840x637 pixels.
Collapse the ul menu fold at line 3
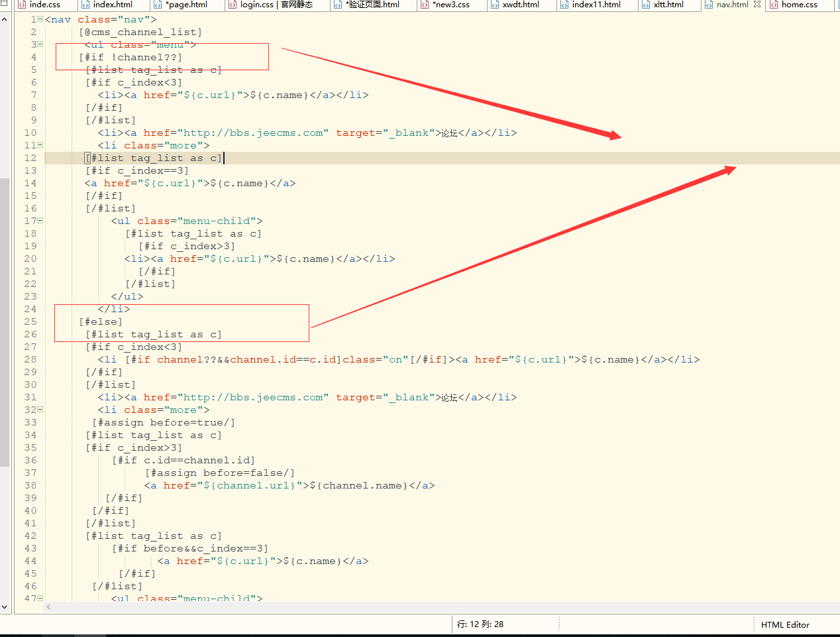click(40, 44)
